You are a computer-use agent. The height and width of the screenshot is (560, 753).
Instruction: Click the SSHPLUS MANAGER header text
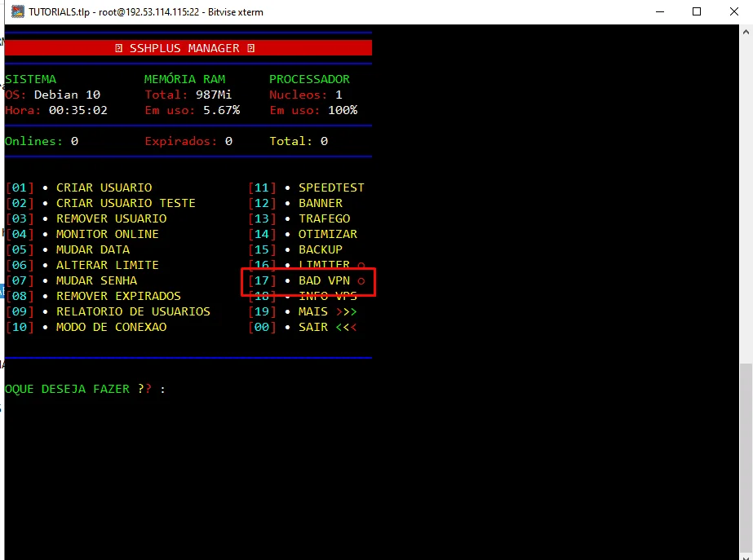(x=184, y=48)
